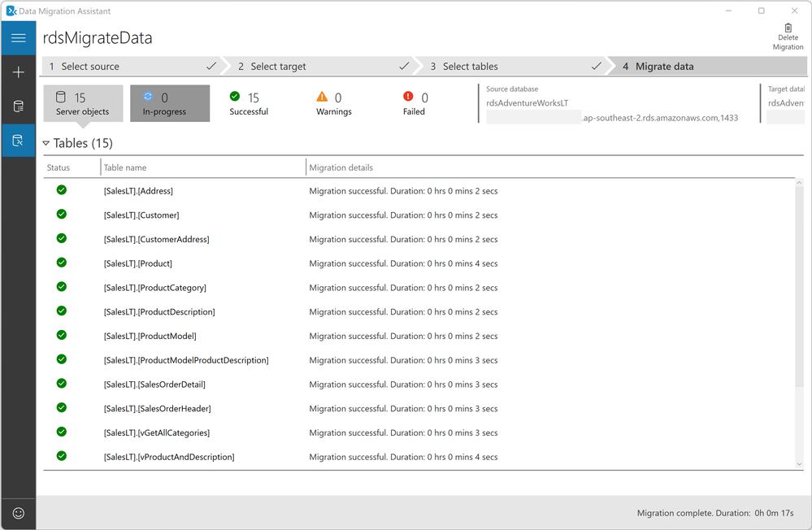Viewport: 812px width, 530px height.
Task: Click the status icon for [SalesLT].[vProductAndDescription]
Action: point(62,456)
